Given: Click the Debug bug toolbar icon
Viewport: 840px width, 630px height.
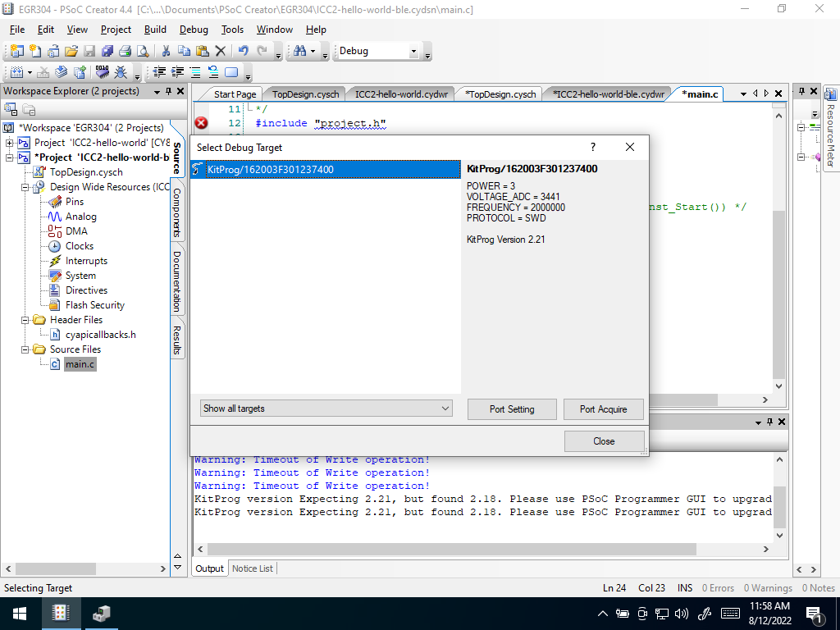Looking at the screenshot, I should 121,72.
